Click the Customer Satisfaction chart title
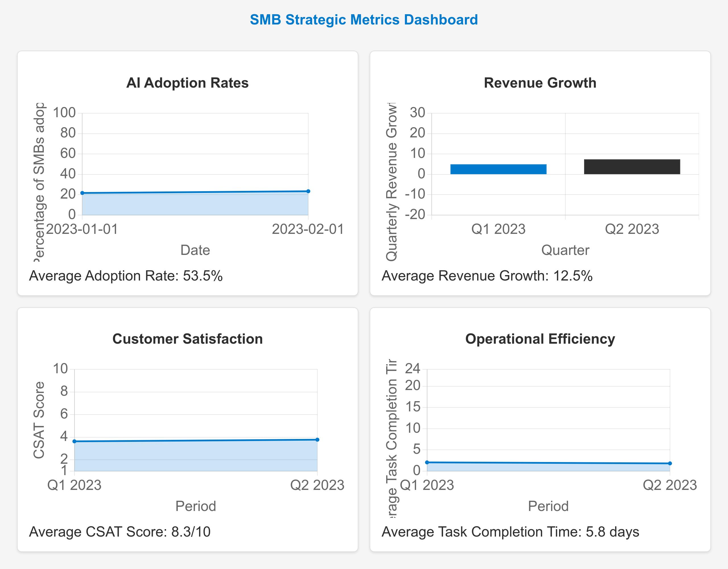The height and width of the screenshot is (569, 728). 187,339
